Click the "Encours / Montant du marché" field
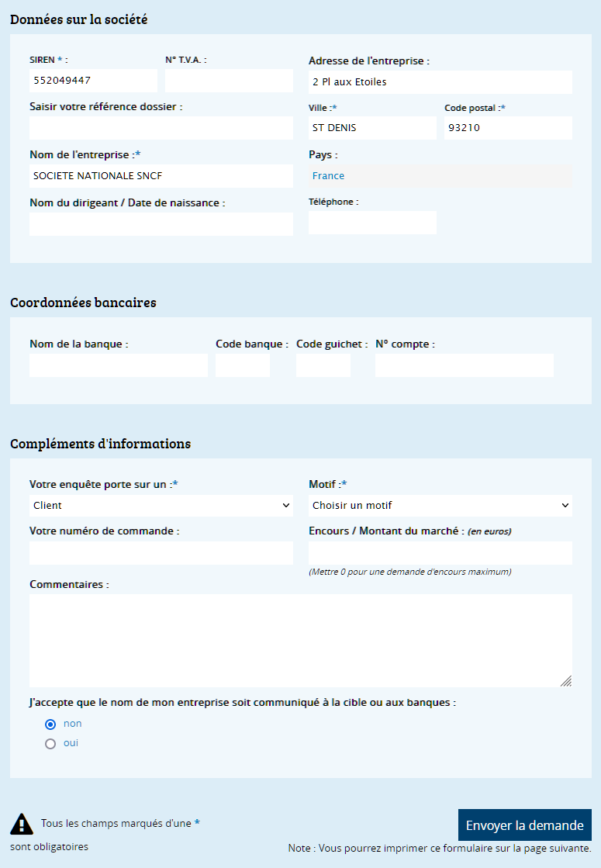 point(440,553)
